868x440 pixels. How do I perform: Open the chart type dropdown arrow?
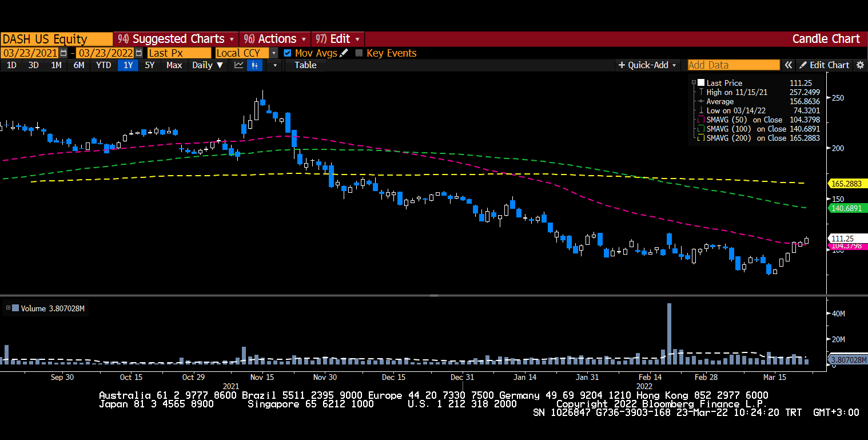point(275,65)
